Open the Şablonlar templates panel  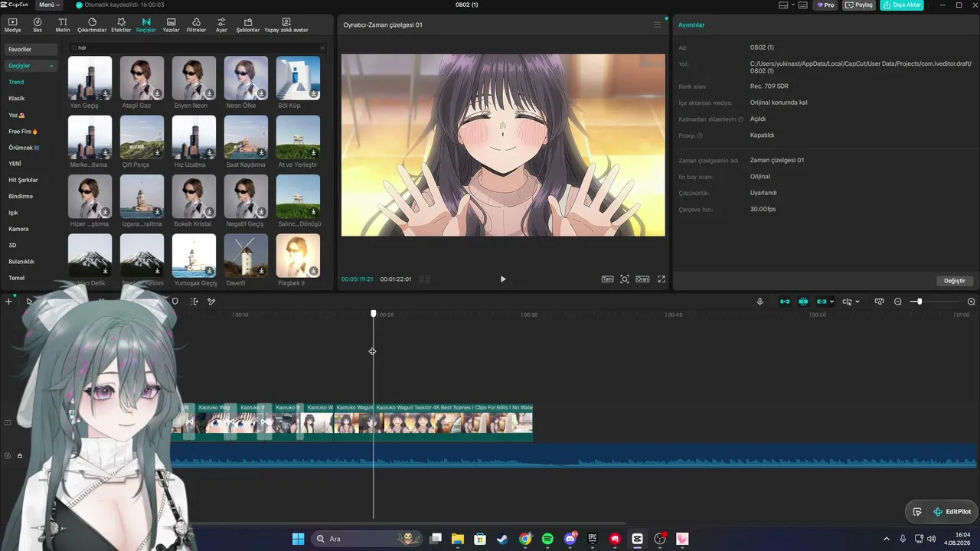click(248, 25)
